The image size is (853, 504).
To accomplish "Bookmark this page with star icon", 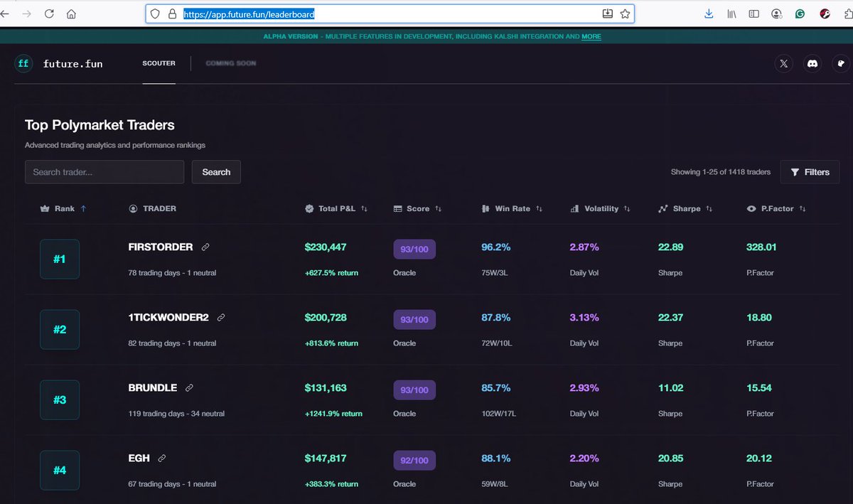I will click(625, 14).
